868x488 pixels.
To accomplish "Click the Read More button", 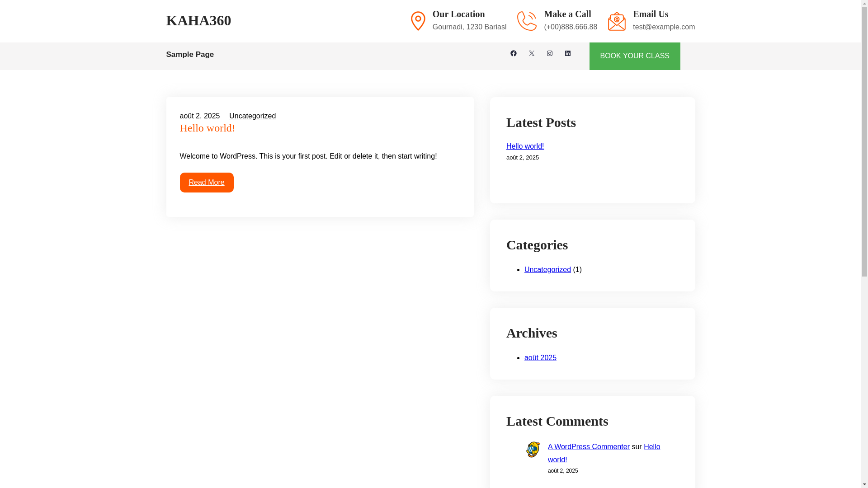I will (207, 183).
